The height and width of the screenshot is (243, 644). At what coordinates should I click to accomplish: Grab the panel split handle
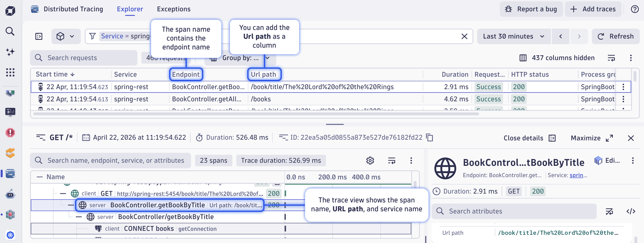(334, 124)
